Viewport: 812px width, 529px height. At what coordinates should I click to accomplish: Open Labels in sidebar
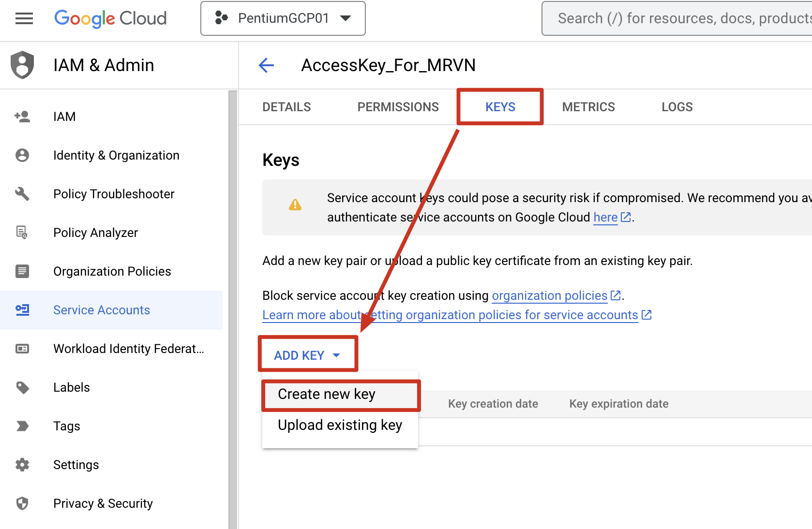[72, 387]
